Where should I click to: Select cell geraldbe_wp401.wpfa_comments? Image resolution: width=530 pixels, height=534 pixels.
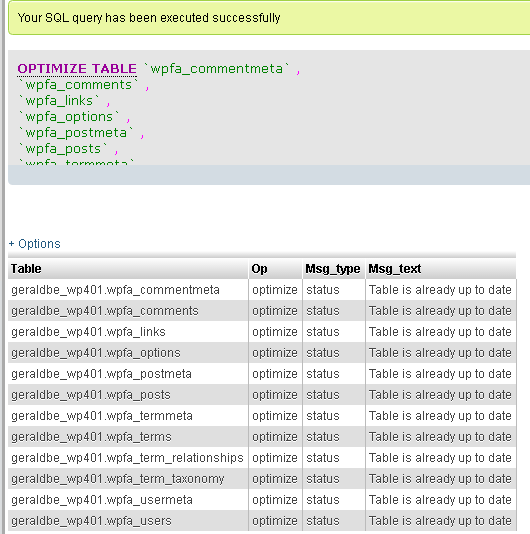coord(128,311)
